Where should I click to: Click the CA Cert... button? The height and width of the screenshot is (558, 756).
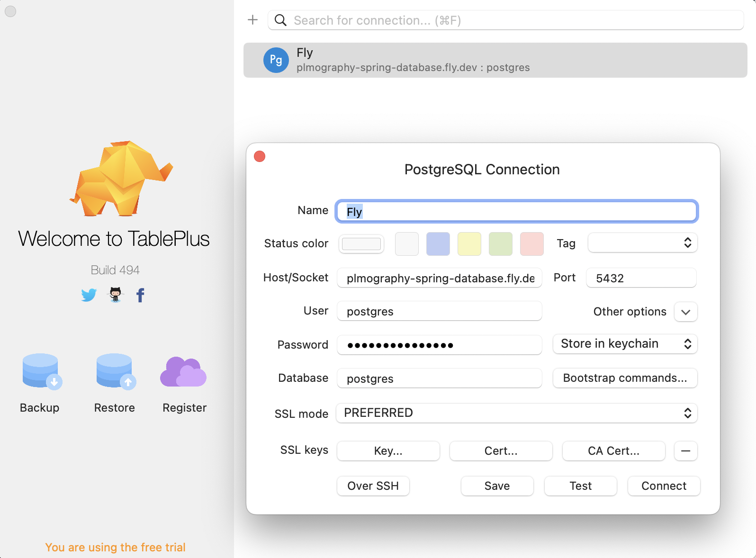click(614, 451)
